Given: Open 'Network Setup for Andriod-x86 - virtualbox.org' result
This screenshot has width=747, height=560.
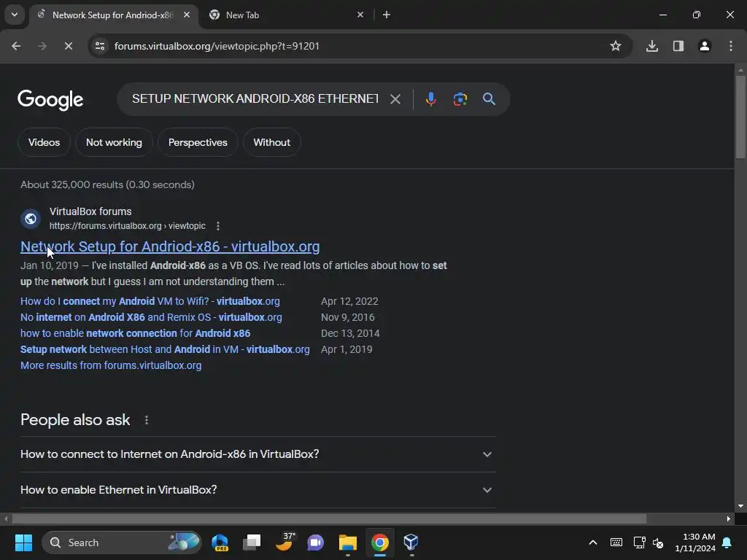Looking at the screenshot, I should tap(170, 246).
